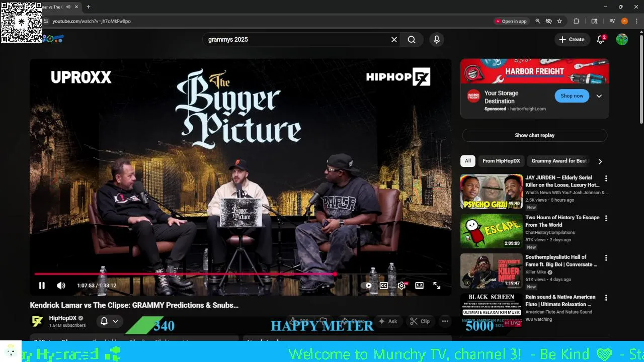
Task: Click the Clip scissors button
Action: [420, 321]
